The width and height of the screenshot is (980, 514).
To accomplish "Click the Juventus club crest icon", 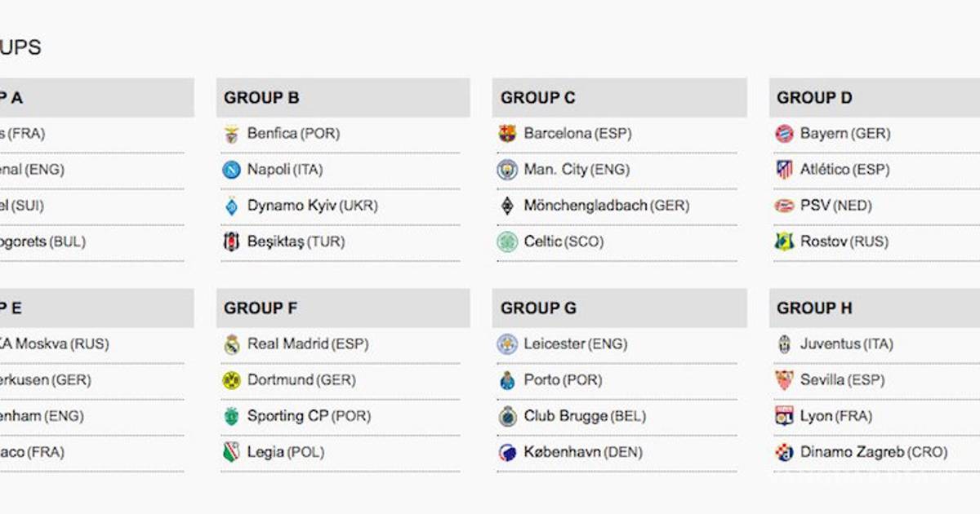I will (x=784, y=345).
